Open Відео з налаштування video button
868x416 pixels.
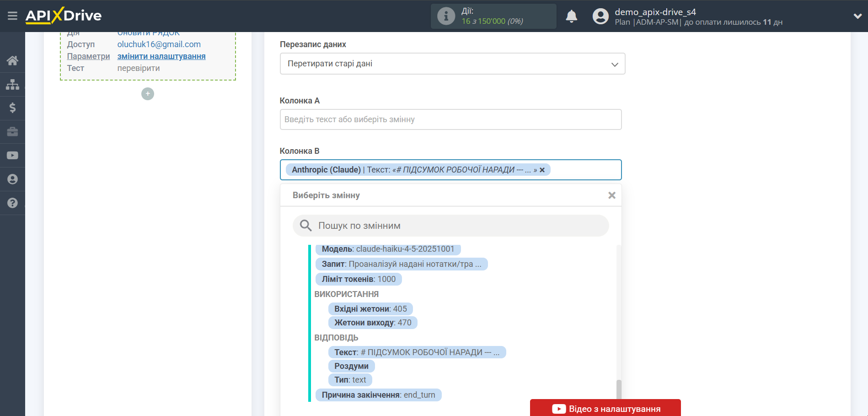pyautogui.click(x=605, y=408)
